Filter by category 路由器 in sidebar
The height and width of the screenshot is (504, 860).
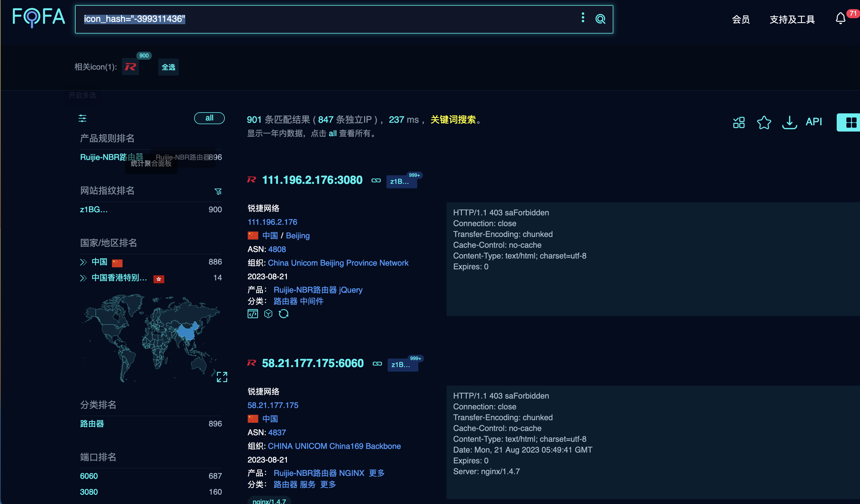92,424
